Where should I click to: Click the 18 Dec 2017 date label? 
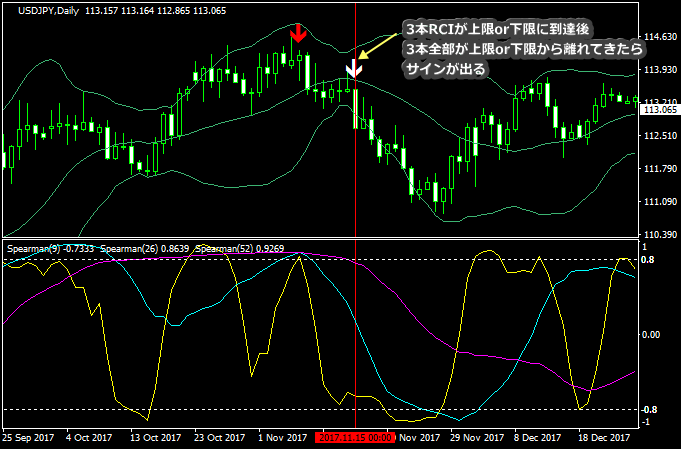pyautogui.click(x=604, y=437)
